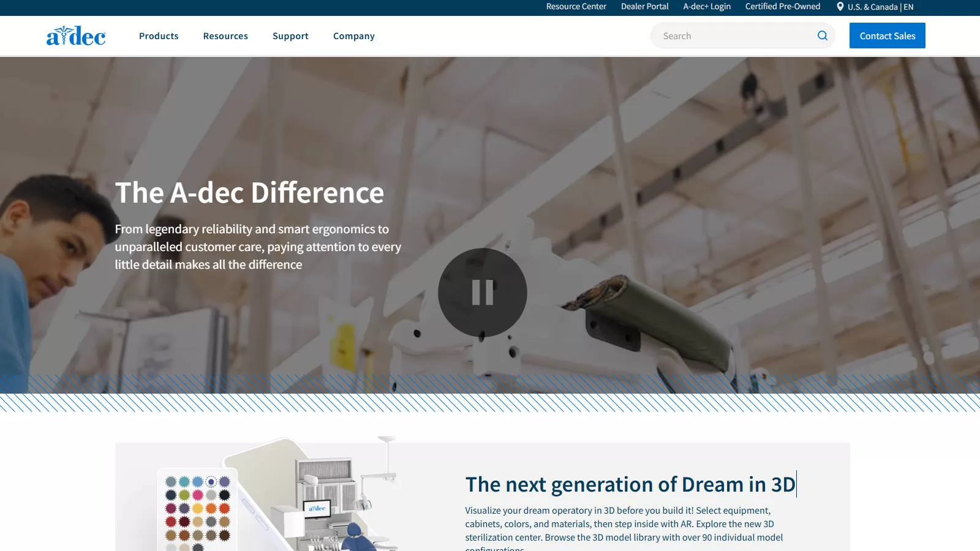Screen dimensions: 980x551
Task: Open the Company menu
Action: point(354,36)
